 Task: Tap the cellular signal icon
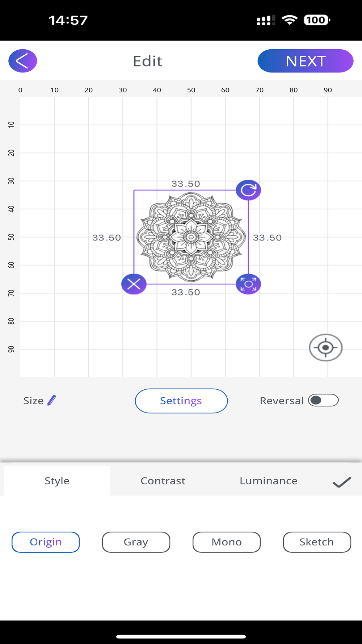tap(266, 20)
